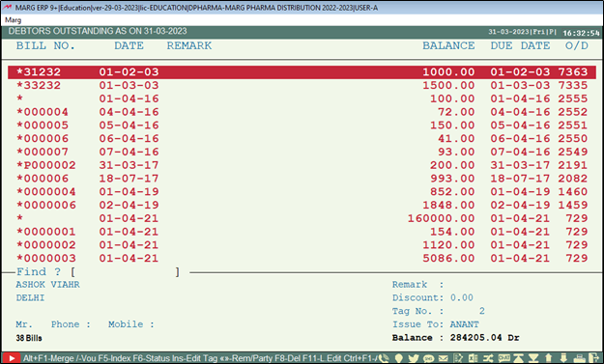This screenshot has height=364, width=604.
Task: Click the DELHI address text
Action: (30, 297)
